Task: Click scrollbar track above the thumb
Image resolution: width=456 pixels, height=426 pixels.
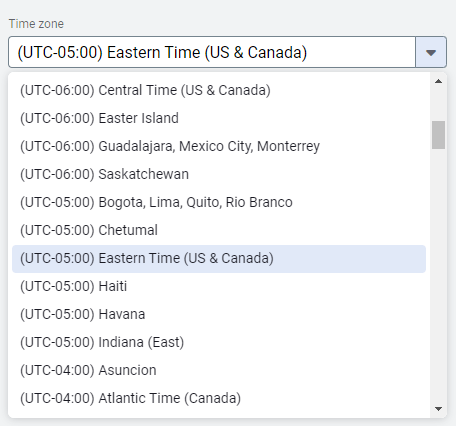Action: (x=438, y=104)
